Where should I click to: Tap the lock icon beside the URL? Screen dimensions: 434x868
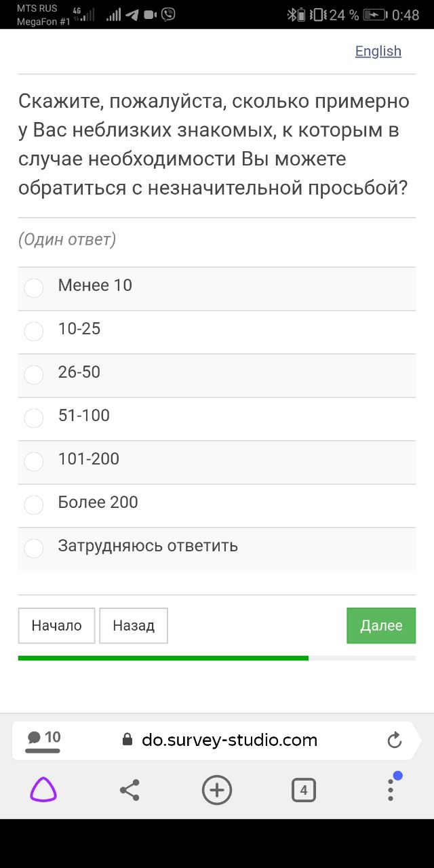point(127,741)
